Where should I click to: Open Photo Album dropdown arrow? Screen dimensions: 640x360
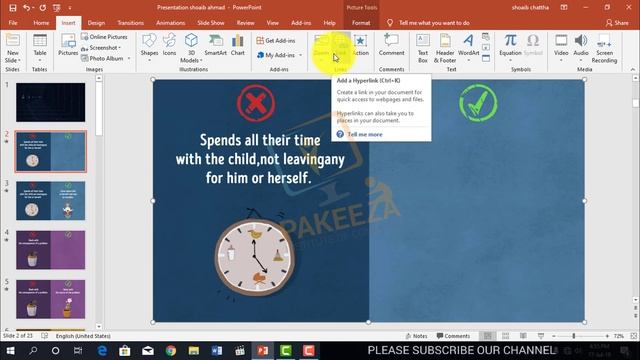click(129, 58)
